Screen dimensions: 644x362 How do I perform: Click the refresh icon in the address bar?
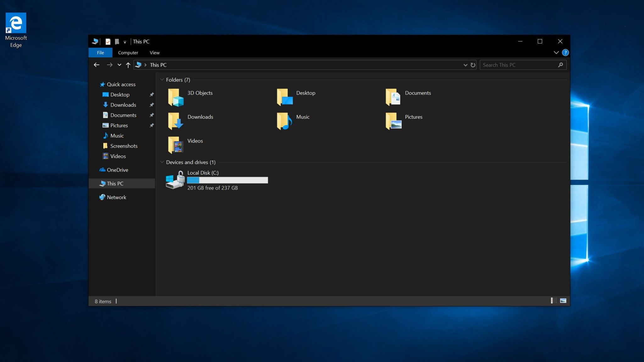coord(473,65)
